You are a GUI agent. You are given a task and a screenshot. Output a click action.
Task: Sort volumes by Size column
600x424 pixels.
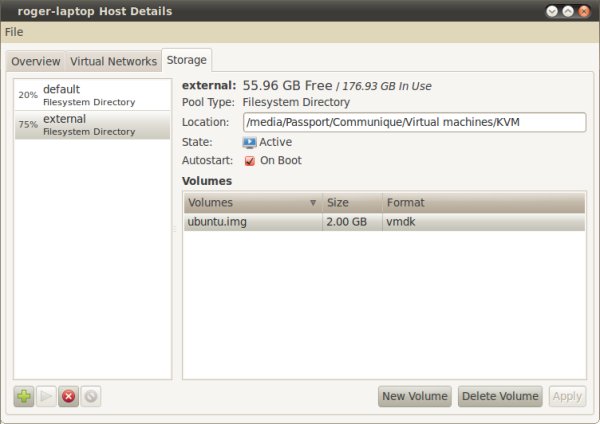(x=350, y=202)
